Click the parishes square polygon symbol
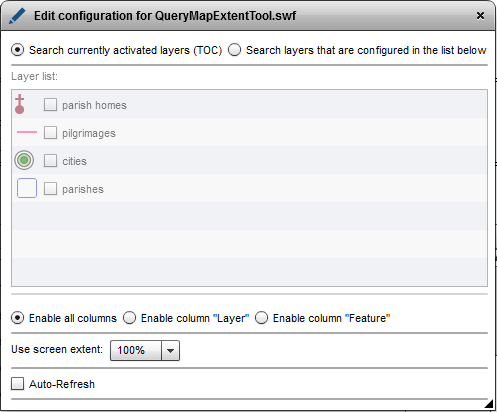Screen dimensions: 497x412 pos(27,188)
